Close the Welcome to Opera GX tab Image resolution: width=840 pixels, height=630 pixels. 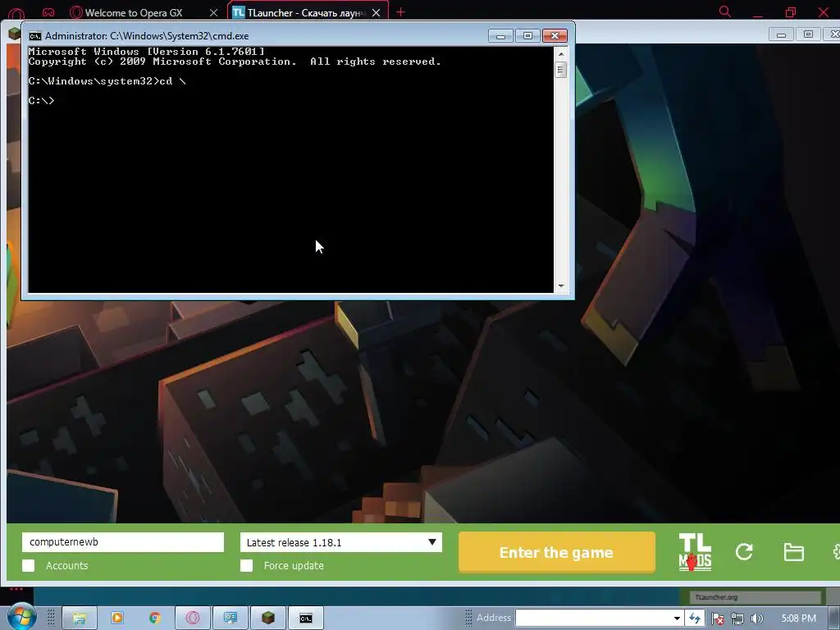[213, 12]
